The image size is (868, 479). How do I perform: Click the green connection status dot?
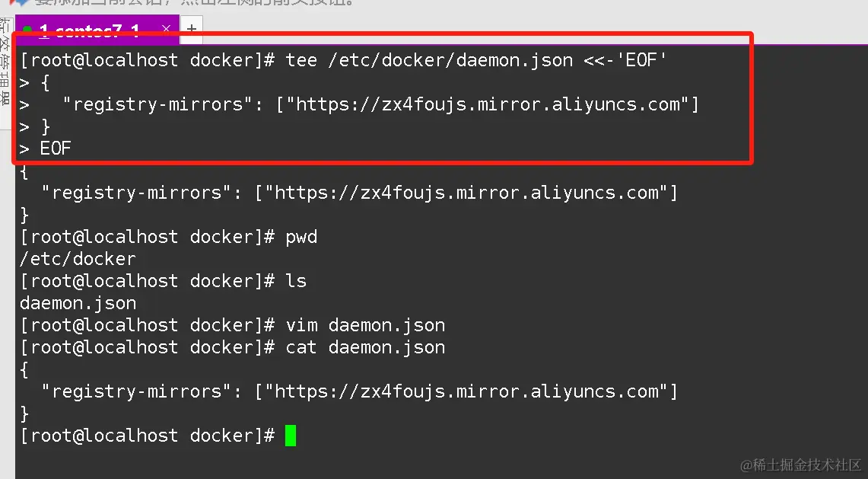point(27,30)
